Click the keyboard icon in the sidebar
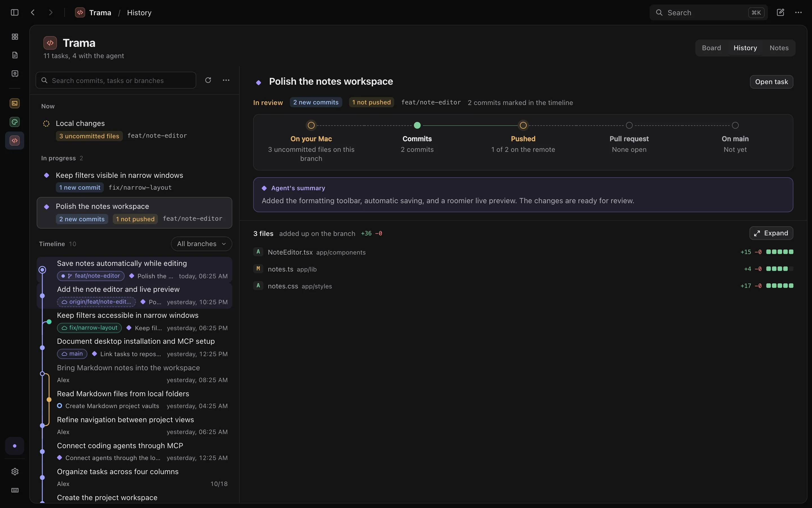The image size is (812, 508). tap(15, 490)
